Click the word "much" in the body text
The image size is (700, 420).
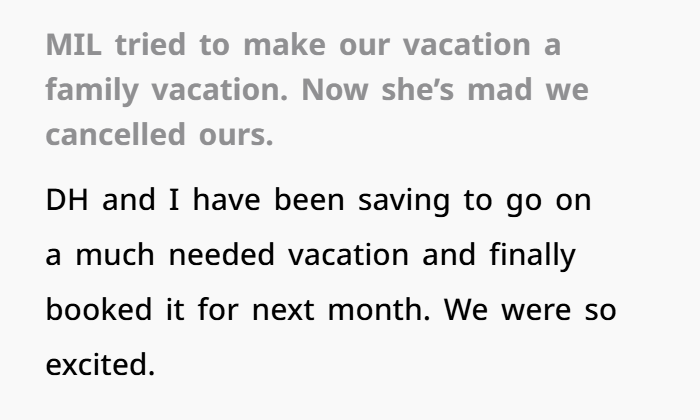(113, 255)
